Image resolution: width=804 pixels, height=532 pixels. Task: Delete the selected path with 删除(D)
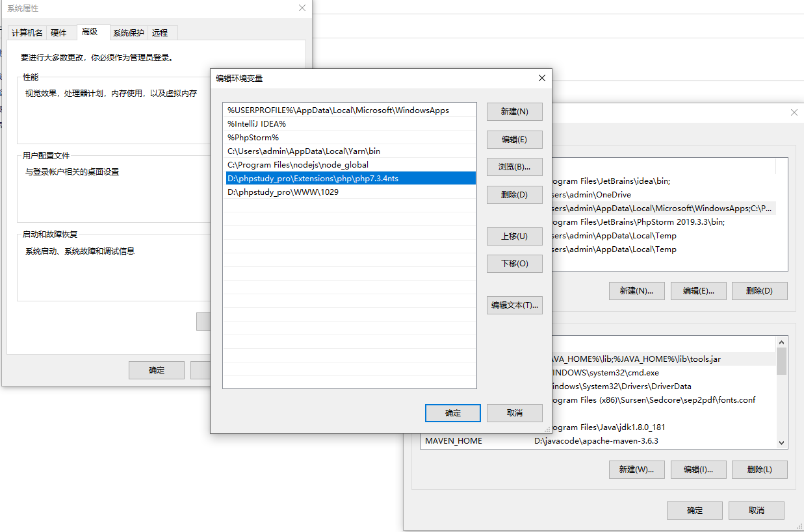pyautogui.click(x=514, y=194)
